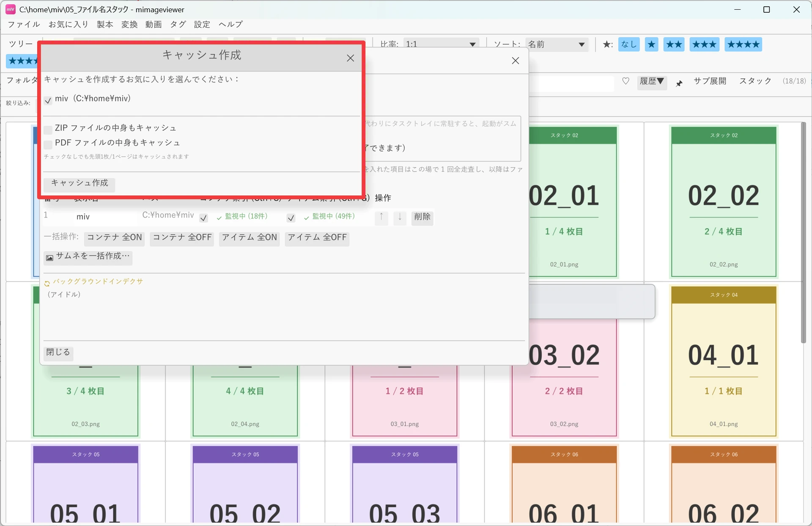The width and height of the screenshot is (812, 526).
Task: Open the タグ menu
Action: [x=178, y=25]
